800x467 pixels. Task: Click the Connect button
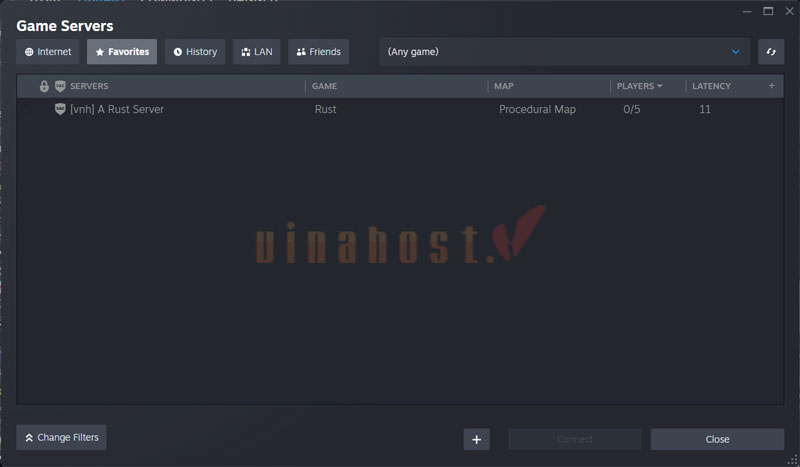click(574, 439)
